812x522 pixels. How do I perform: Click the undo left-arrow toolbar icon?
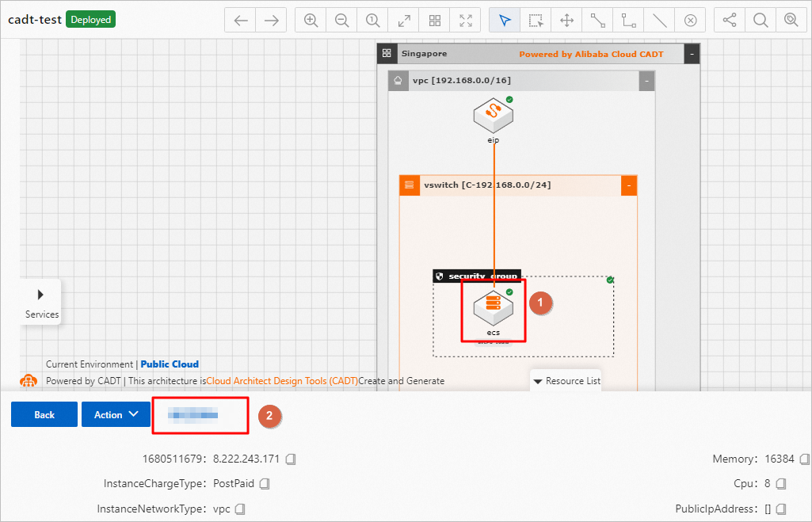(x=240, y=20)
